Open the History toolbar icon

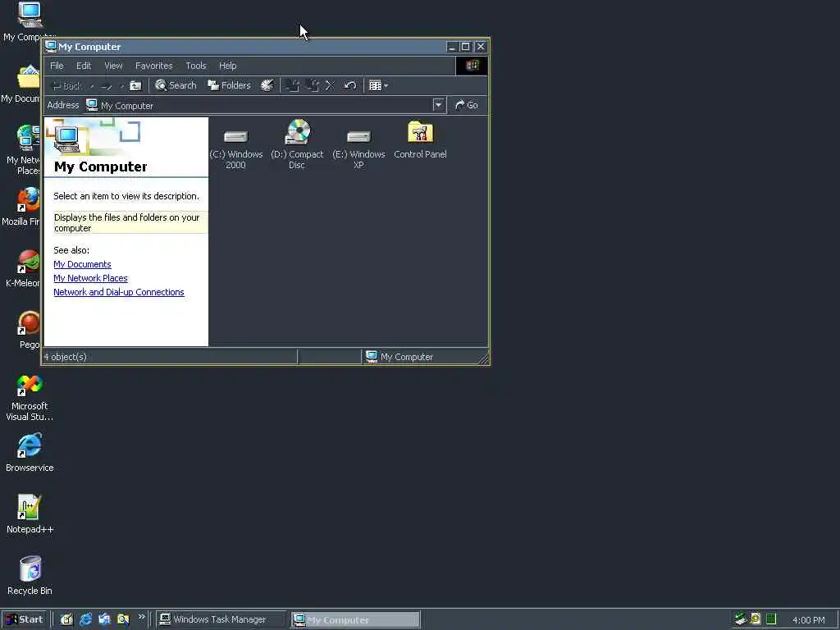click(267, 85)
